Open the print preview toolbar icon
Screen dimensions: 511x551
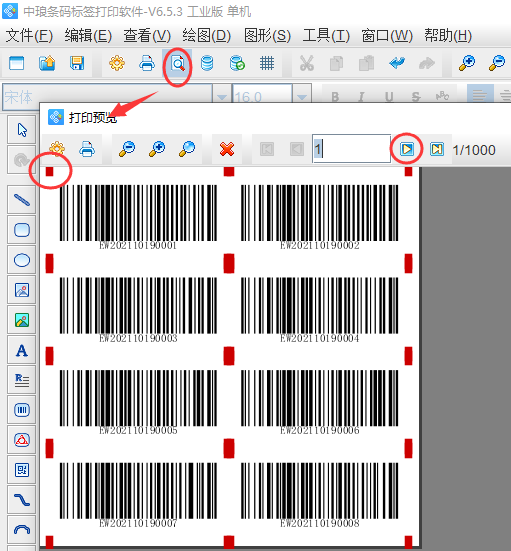(x=177, y=64)
